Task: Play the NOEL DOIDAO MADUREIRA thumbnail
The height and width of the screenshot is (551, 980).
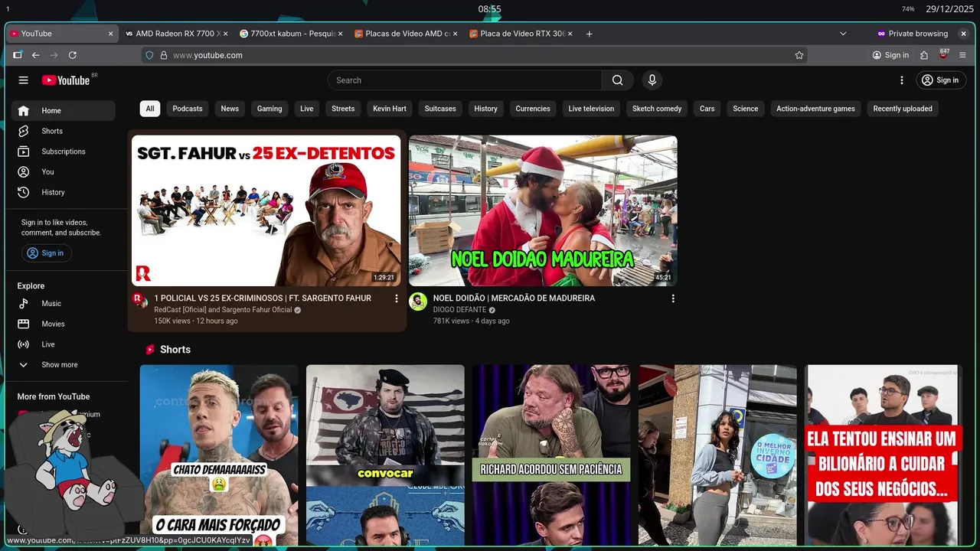Action: [x=543, y=210]
